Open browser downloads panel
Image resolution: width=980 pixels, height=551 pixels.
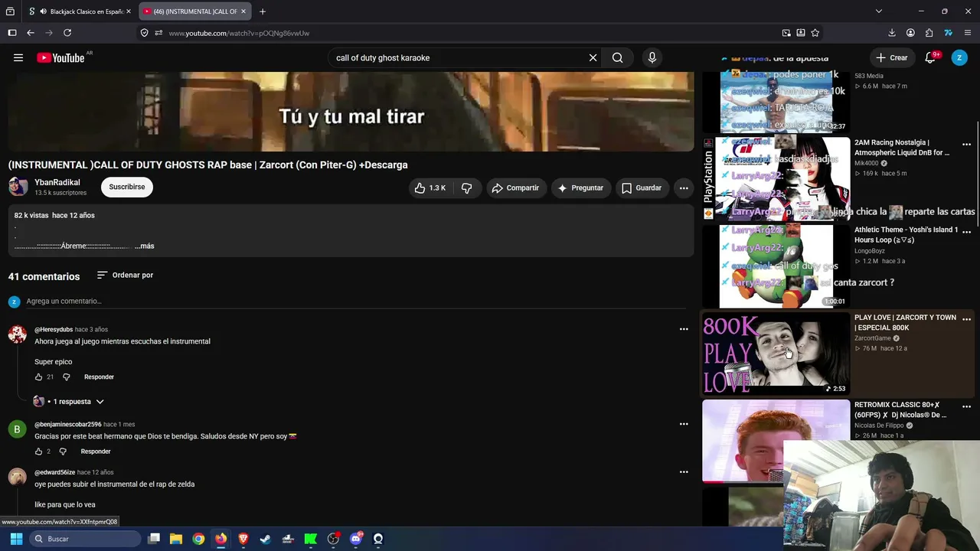(892, 33)
